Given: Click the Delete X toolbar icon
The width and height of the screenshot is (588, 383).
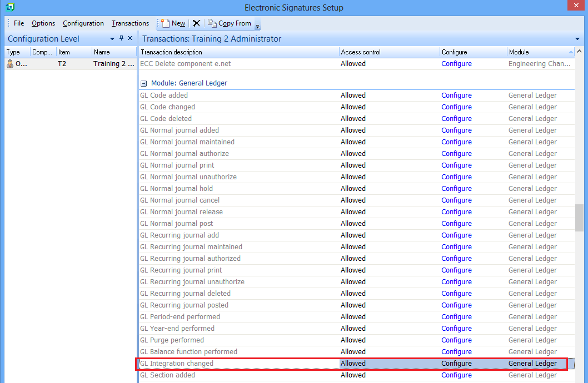Looking at the screenshot, I should point(196,23).
